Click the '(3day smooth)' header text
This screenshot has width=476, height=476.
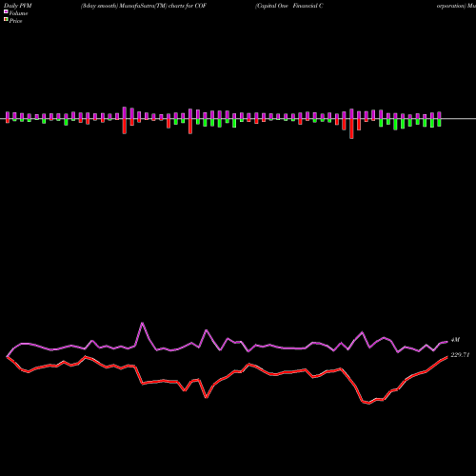pos(100,6)
